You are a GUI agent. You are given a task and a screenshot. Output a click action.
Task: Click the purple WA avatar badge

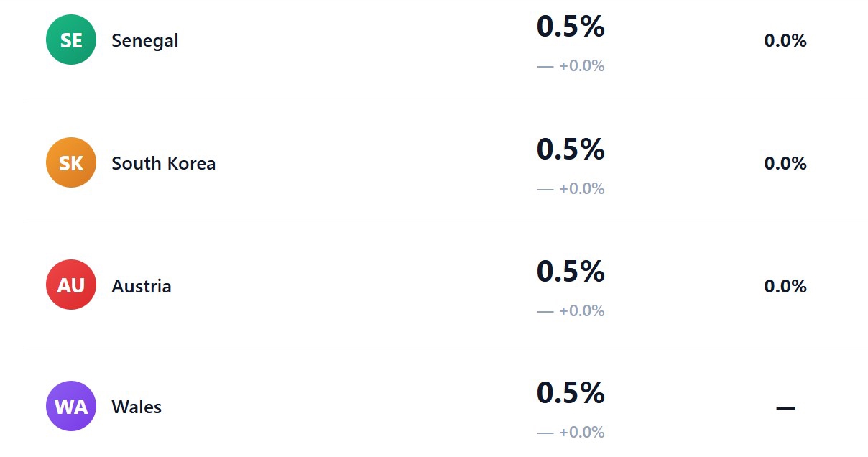[x=71, y=407]
